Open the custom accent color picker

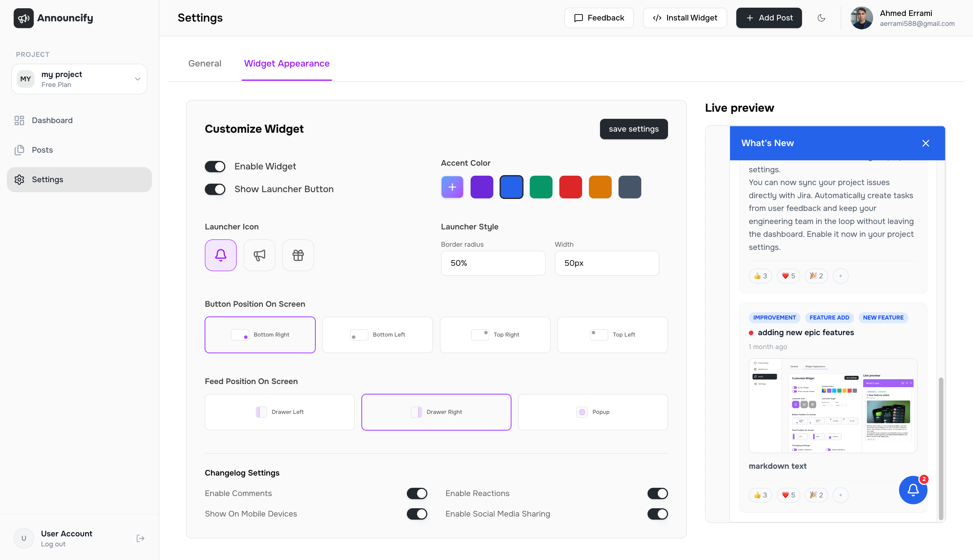pos(452,187)
